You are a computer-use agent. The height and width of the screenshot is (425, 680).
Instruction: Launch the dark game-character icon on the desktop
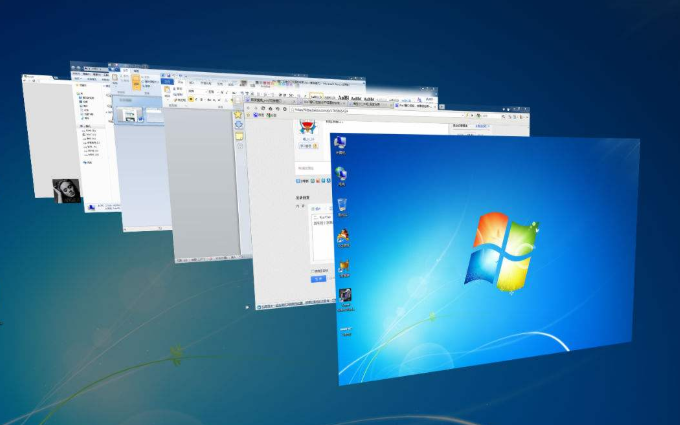pos(345,296)
